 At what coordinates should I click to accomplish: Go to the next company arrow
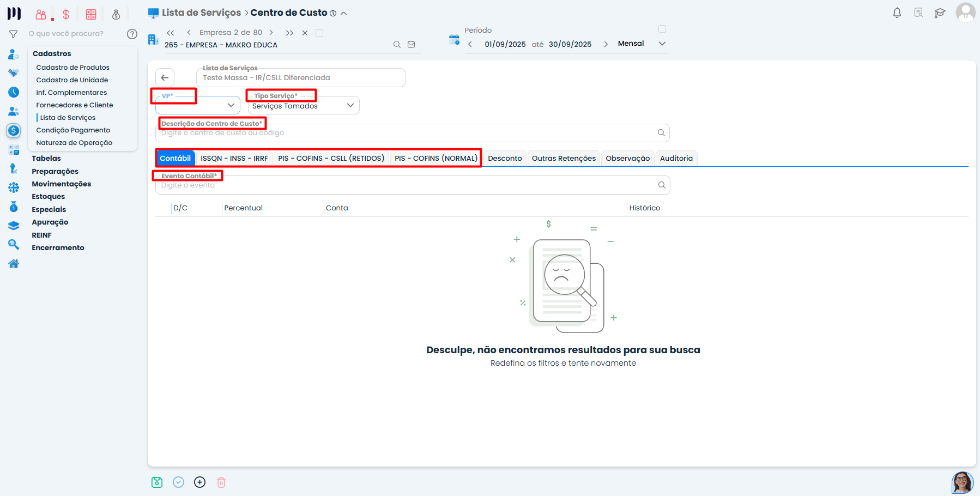coord(271,33)
